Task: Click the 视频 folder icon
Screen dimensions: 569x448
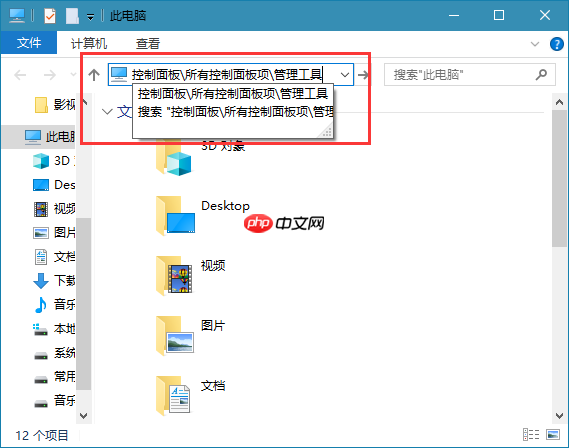Action: [x=175, y=276]
